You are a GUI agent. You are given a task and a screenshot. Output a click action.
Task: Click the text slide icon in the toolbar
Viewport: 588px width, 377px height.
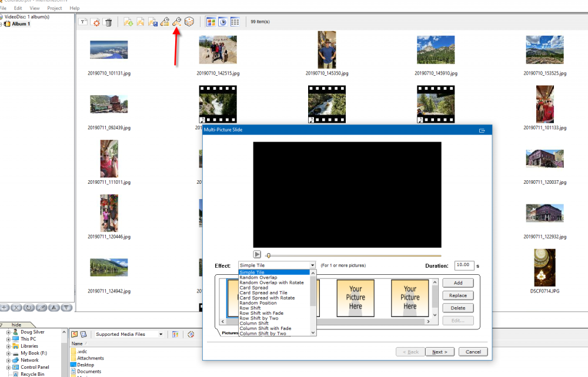tap(83, 22)
